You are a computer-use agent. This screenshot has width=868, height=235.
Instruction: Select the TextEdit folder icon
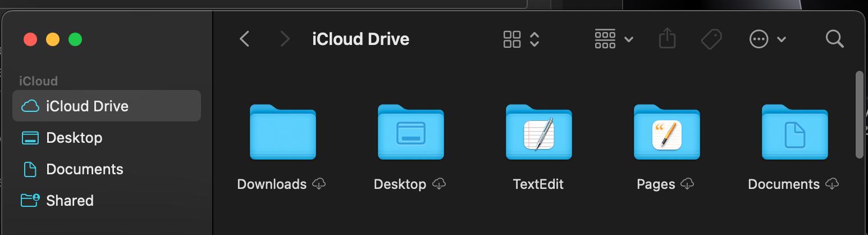click(x=538, y=132)
